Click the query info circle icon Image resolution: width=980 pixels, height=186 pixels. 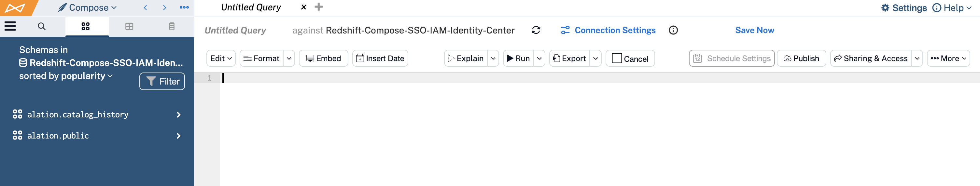point(673,30)
